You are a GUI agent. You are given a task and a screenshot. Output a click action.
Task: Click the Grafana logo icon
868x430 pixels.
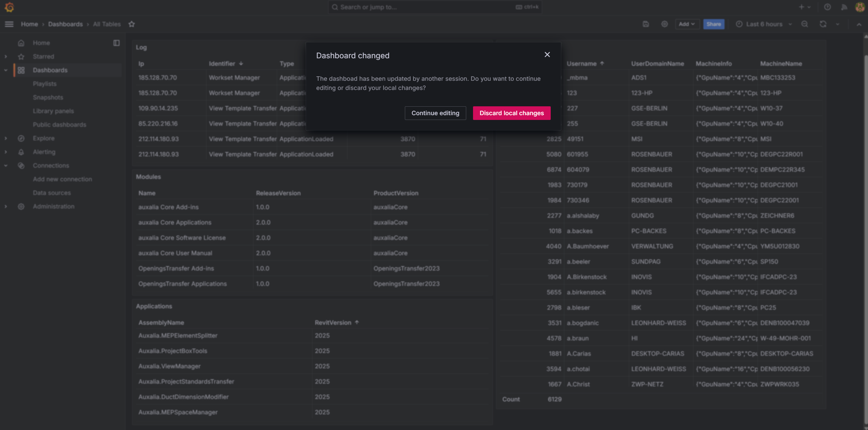pyautogui.click(x=9, y=7)
